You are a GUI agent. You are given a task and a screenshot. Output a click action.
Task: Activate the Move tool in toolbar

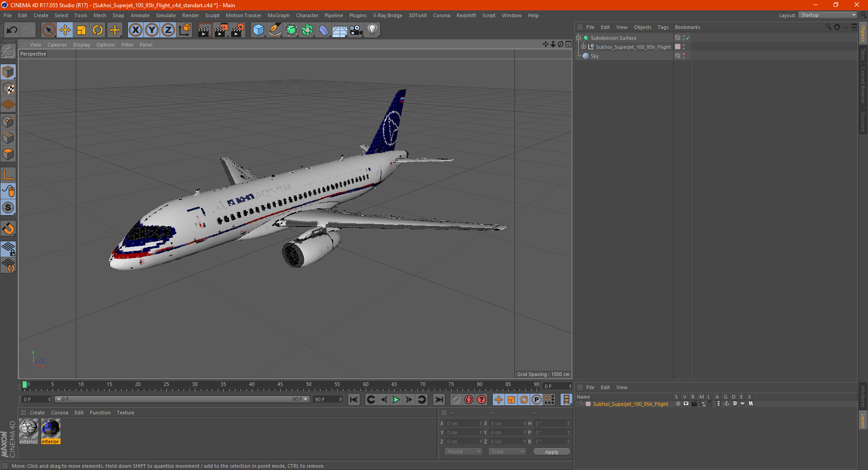point(65,30)
